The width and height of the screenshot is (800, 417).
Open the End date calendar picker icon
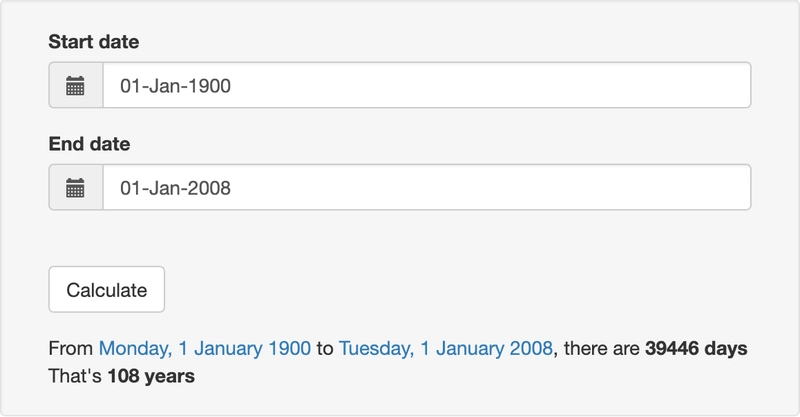pyautogui.click(x=76, y=187)
